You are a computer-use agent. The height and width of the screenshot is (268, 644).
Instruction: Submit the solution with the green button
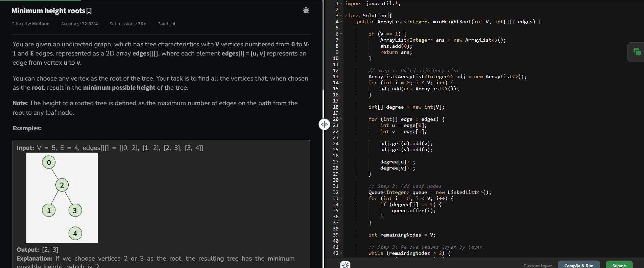point(619,265)
